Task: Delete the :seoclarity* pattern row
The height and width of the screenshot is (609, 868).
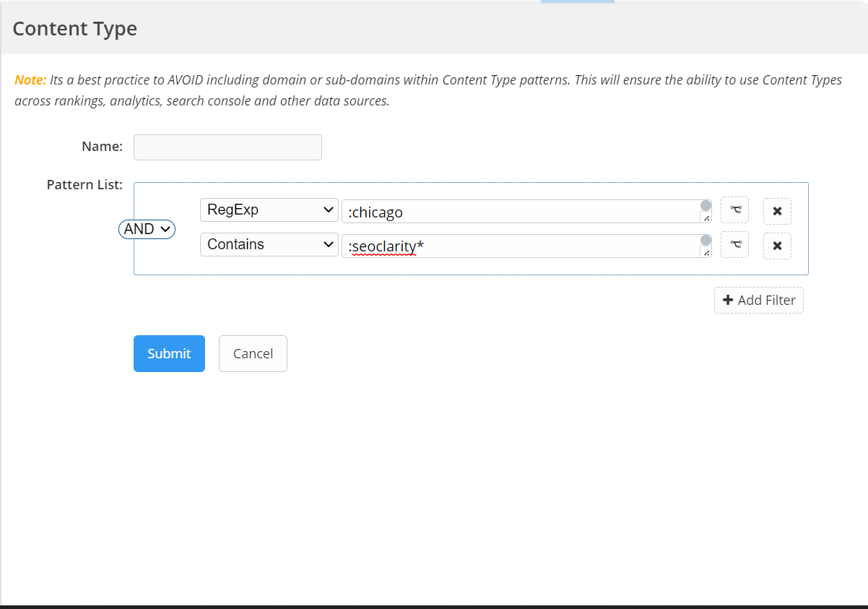Action: tap(777, 246)
